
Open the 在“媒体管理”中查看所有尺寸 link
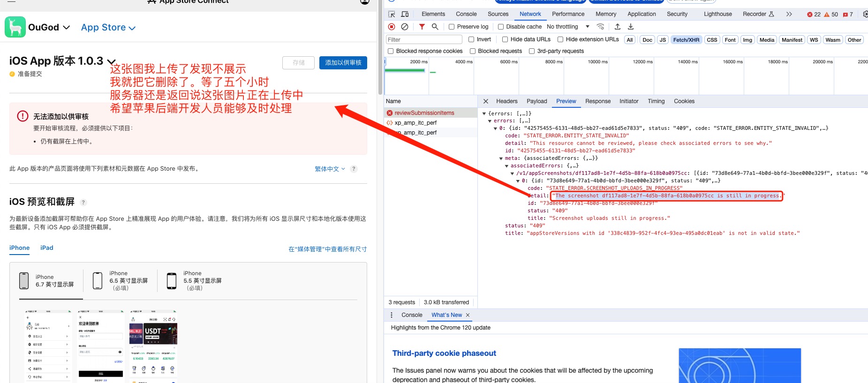tap(327, 249)
